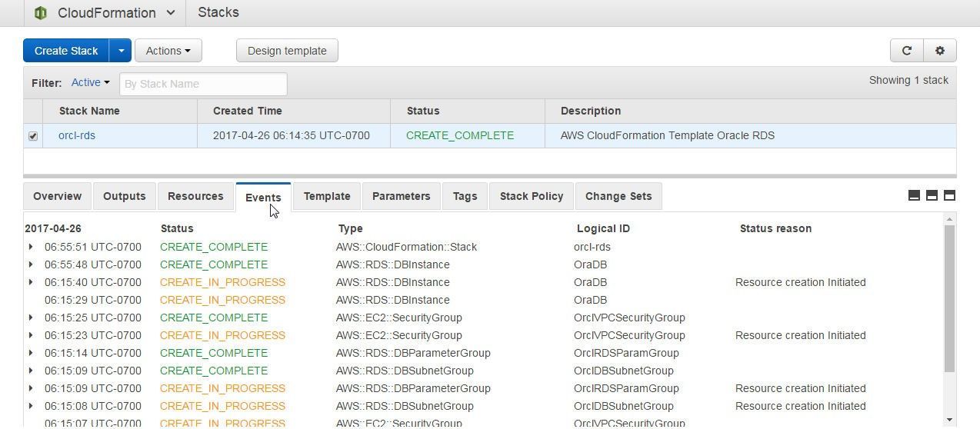Select the Events tab
The image size is (980, 429).
263,197
